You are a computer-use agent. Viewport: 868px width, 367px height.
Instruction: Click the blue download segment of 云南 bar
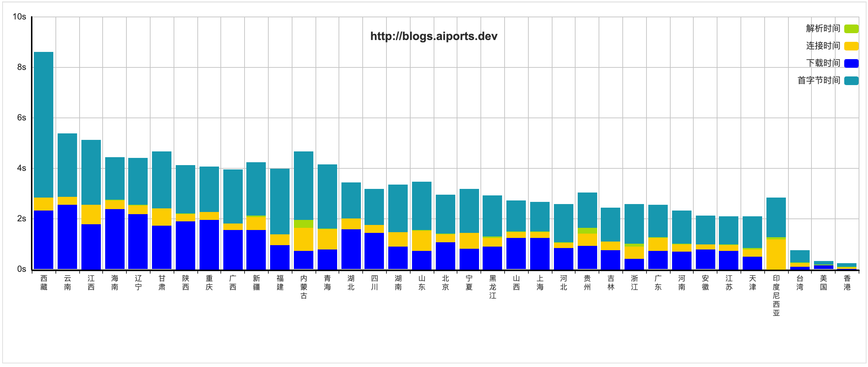tap(67, 236)
